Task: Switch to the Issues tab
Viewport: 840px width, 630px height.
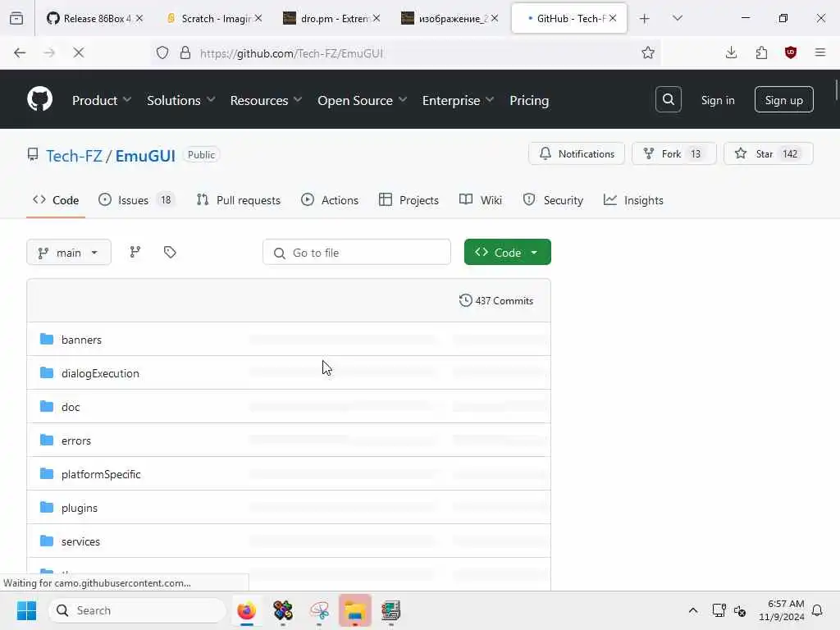Action: point(136,200)
